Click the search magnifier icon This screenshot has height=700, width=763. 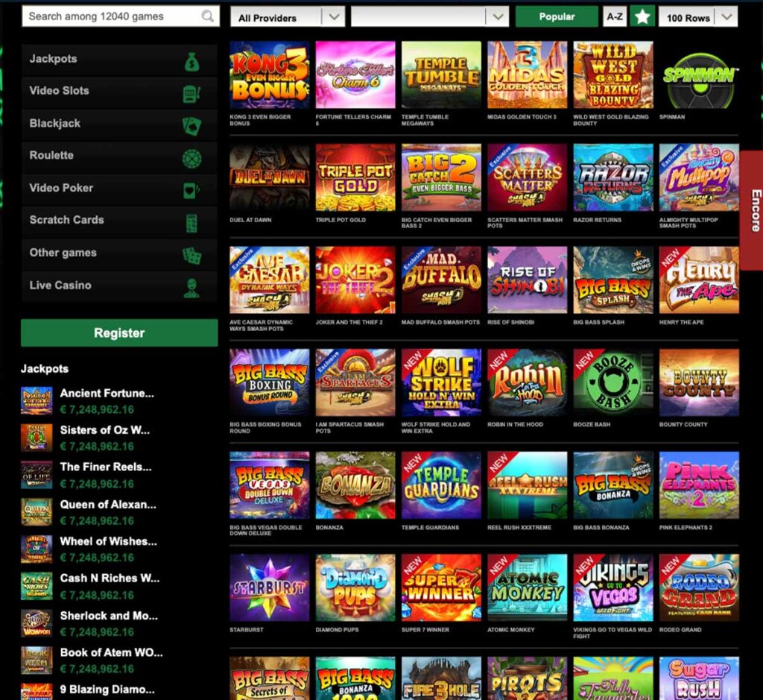tap(208, 16)
